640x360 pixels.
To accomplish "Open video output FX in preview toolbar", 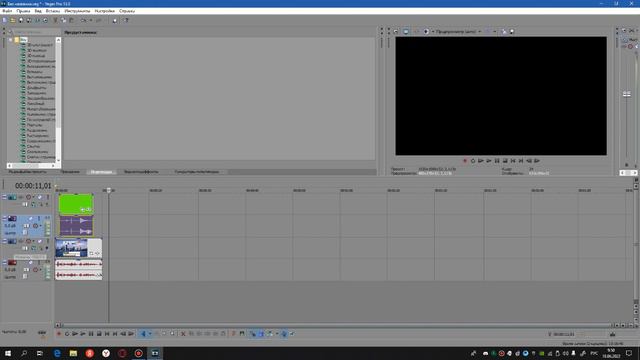I will pyautogui.click(x=416, y=31).
